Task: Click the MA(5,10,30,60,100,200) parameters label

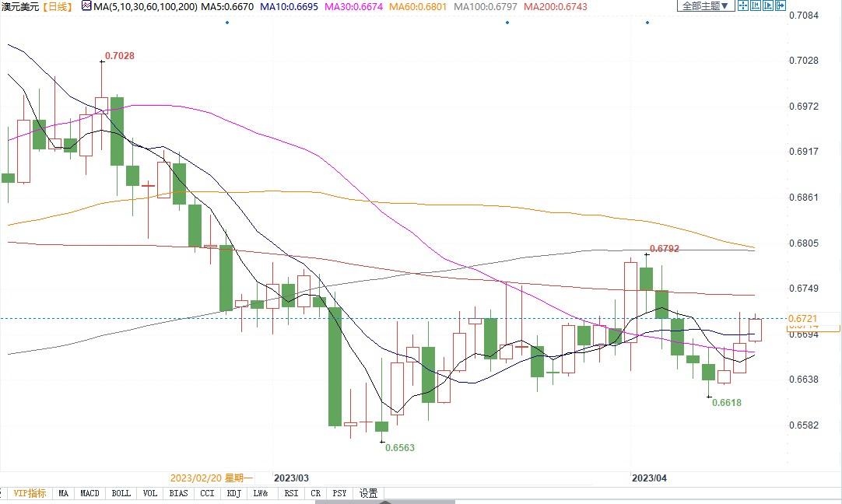Action: pyautogui.click(x=146, y=6)
